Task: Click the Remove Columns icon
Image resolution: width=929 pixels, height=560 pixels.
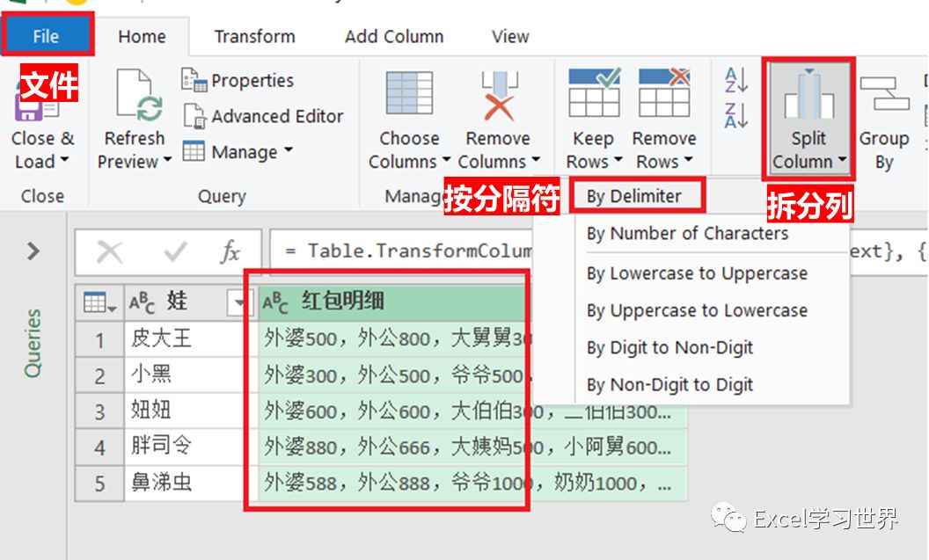Action: coord(499,96)
